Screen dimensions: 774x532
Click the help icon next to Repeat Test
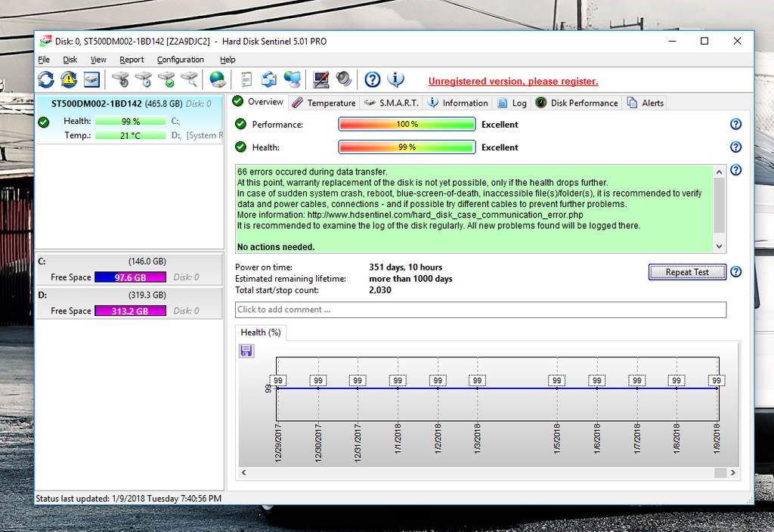pos(735,272)
